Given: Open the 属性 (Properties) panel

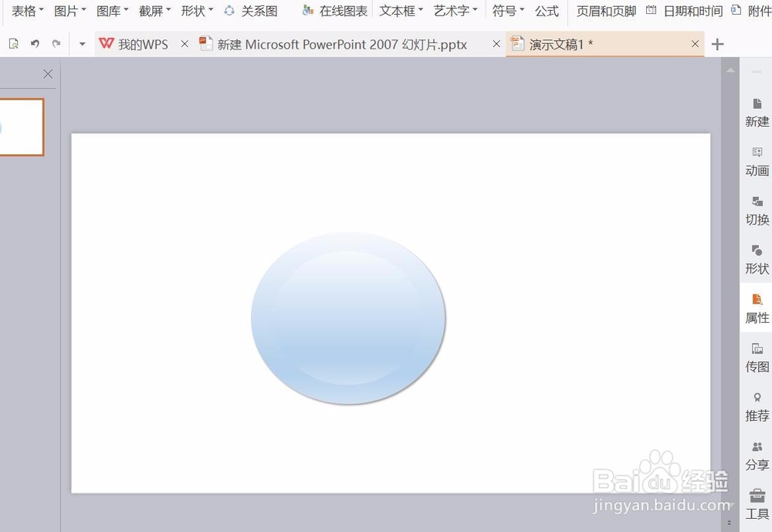Looking at the screenshot, I should (757, 308).
